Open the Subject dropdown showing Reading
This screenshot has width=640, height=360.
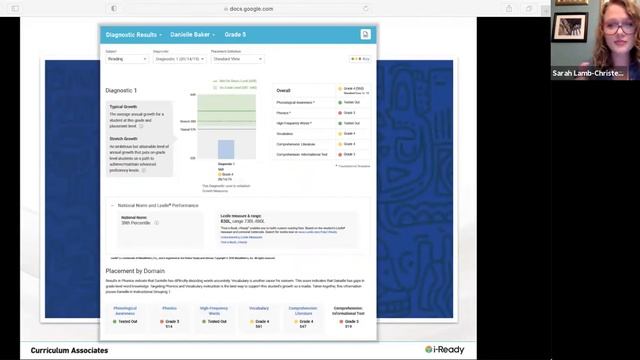tap(127, 59)
